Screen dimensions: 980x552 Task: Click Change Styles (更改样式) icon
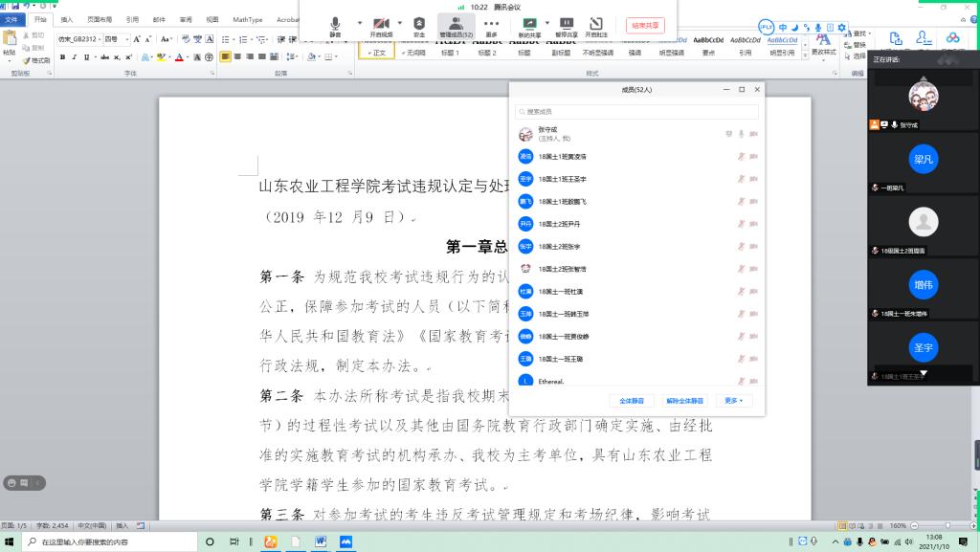coord(824,43)
